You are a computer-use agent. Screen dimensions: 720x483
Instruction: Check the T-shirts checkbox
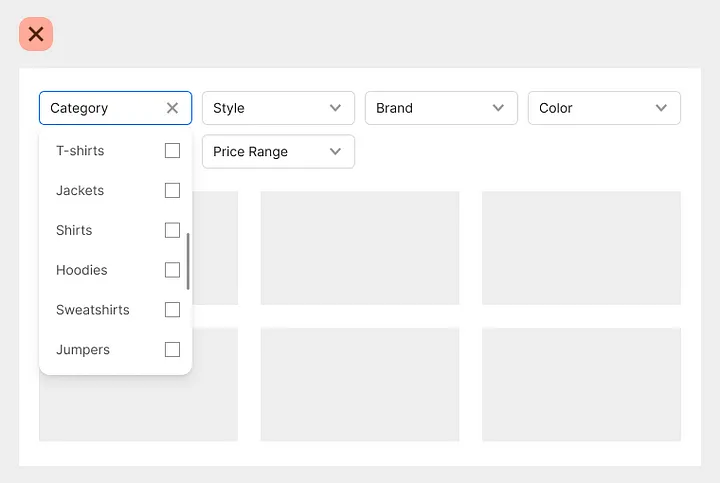(172, 151)
